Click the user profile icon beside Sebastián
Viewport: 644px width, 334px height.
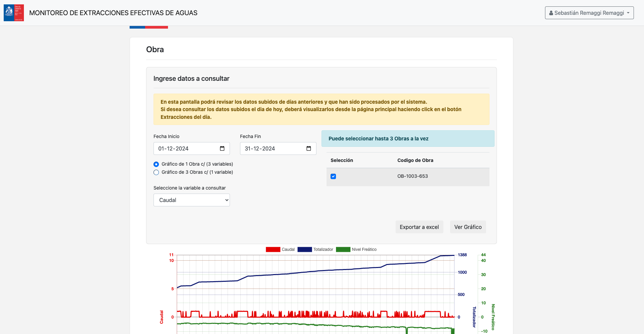pos(551,13)
